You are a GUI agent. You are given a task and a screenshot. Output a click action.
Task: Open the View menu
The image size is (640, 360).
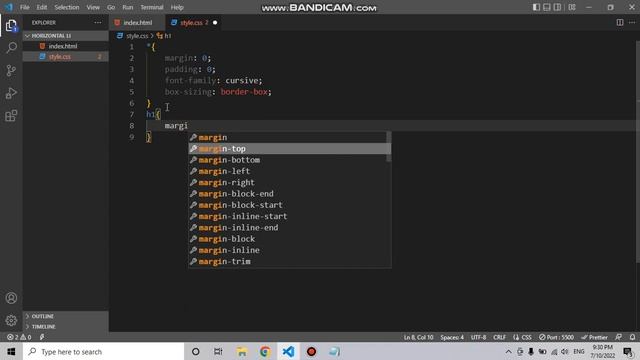[x=93, y=7]
